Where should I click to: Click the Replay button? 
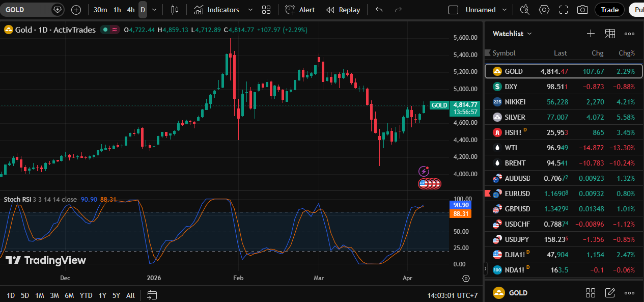[x=343, y=10]
